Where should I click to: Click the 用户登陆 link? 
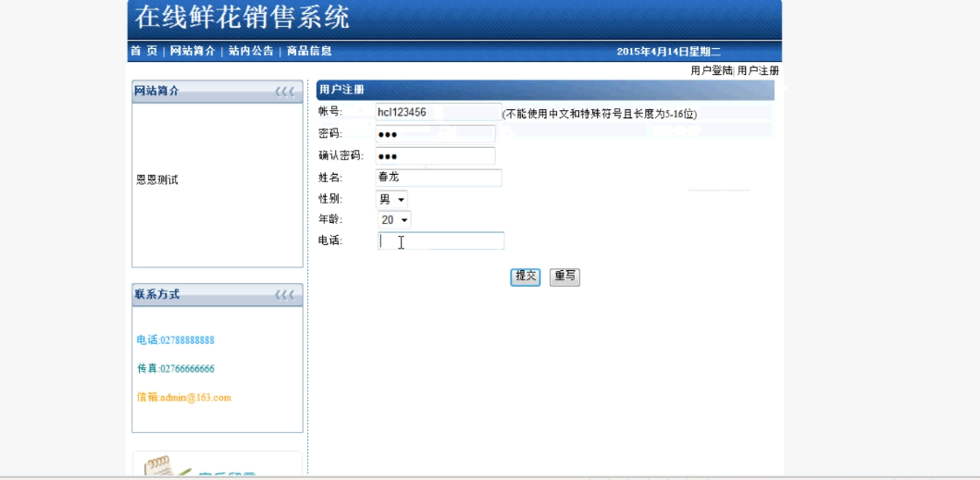(x=712, y=70)
